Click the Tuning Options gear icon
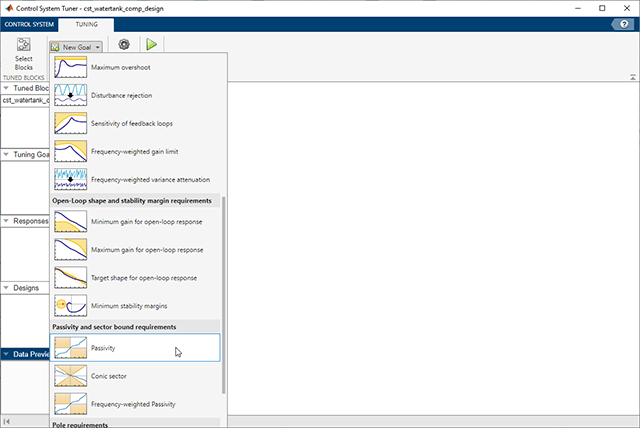 pyautogui.click(x=124, y=44)
